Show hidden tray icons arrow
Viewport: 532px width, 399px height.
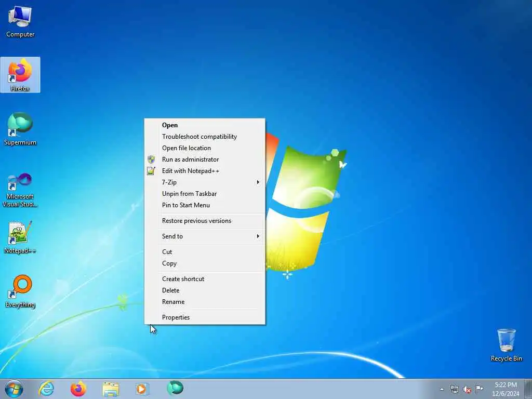pos(442,390)
